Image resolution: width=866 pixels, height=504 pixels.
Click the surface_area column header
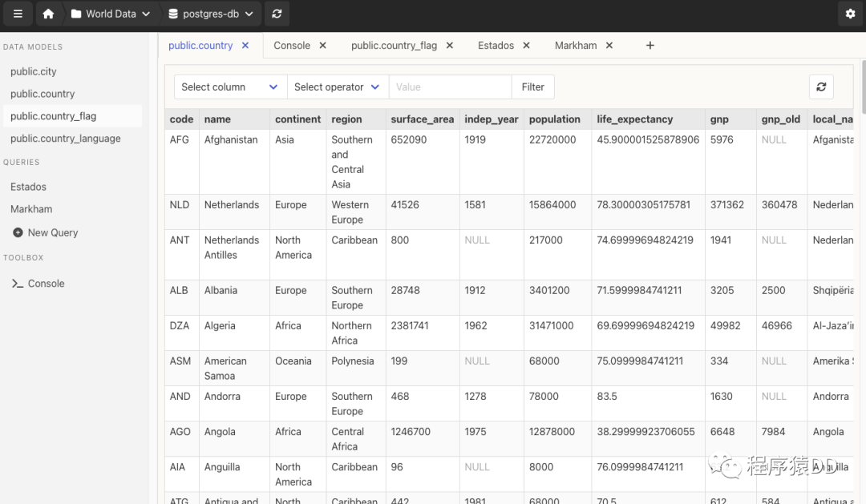pos(423,119)
